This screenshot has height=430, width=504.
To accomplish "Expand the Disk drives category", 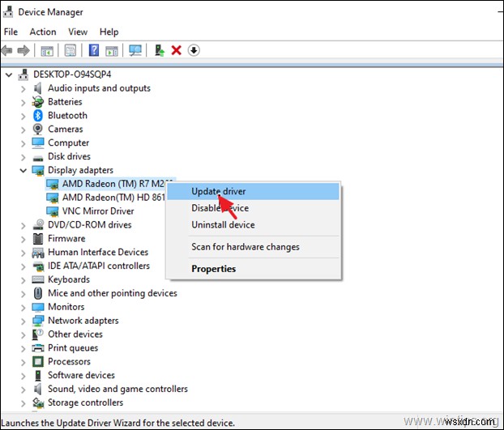I will [x=23, y=157].
